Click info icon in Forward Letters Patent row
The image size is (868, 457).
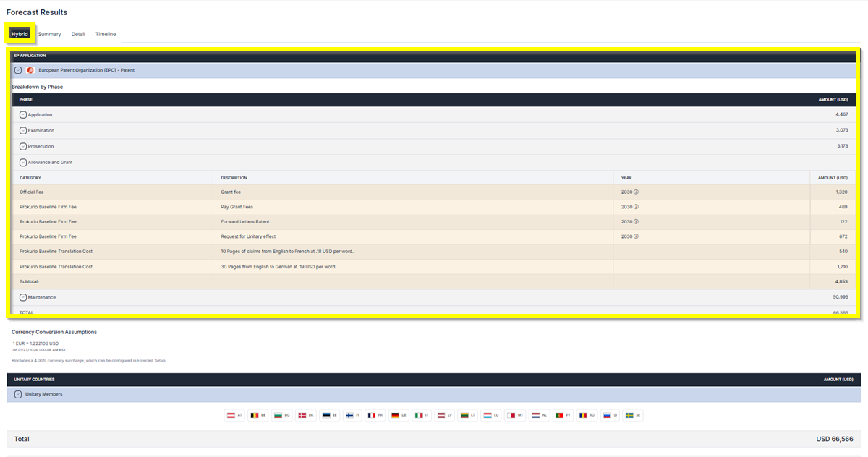coord(636,222)
